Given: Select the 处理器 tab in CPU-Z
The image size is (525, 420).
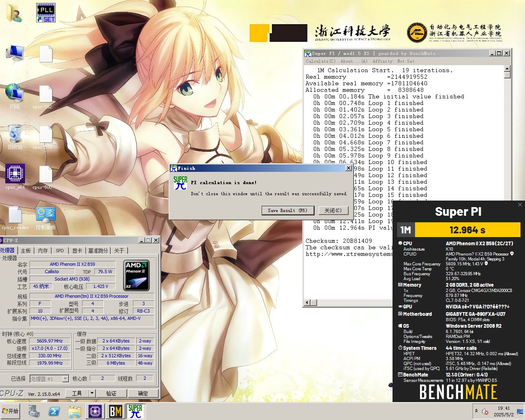Looking at the screenshot, I should click(x=7, y=250).
